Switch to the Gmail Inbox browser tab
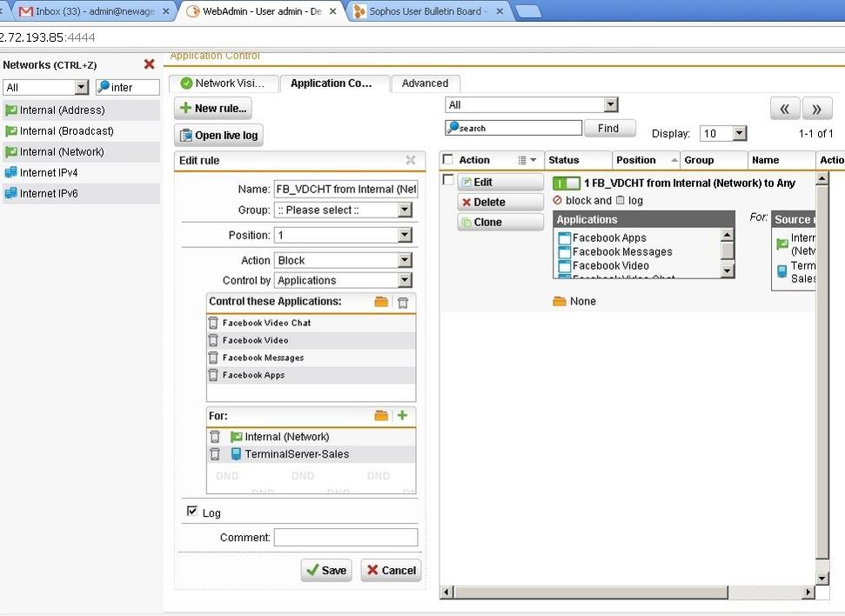The image size is (845, 616). pos(94,10)
